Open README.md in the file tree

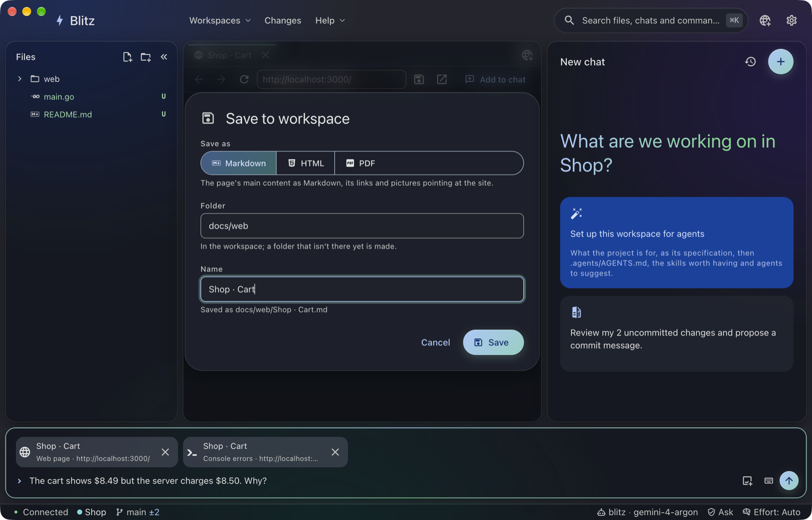pyautogui.click(x=68, y=115)
